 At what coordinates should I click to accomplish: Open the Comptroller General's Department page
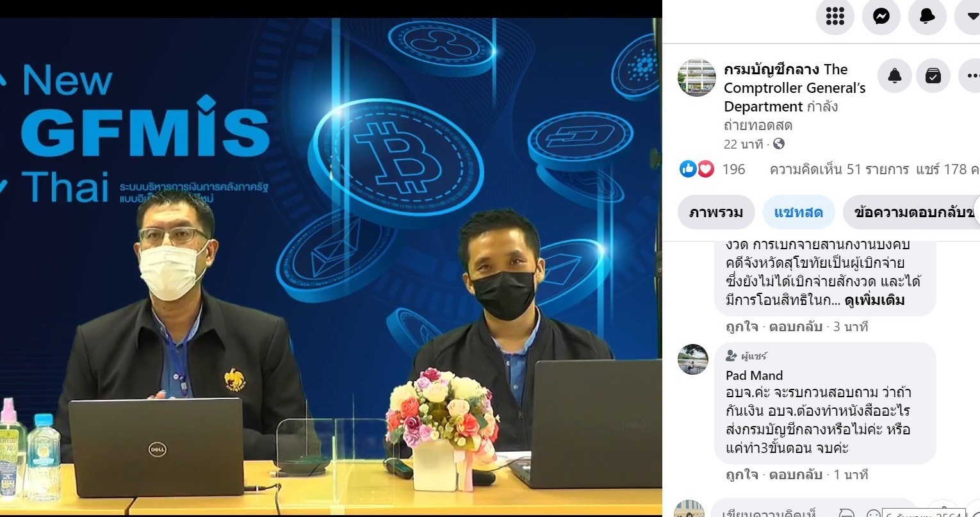pos(794,88)
